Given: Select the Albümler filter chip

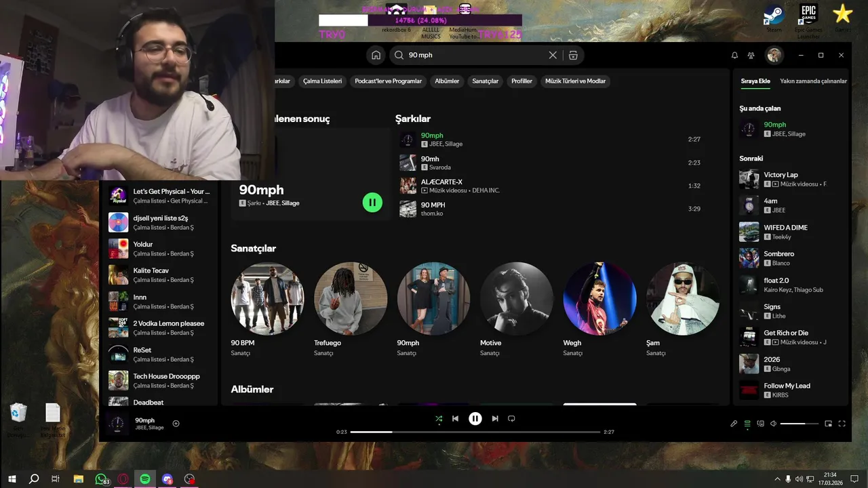Looking at the screenshot, I should pyautogui.click(x=447, y=81).
